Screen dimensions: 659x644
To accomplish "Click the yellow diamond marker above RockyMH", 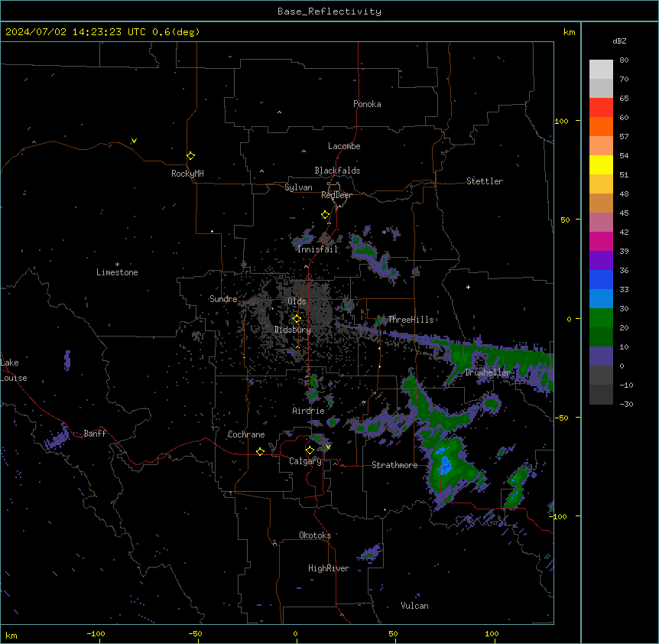I will click(x=190, y=156).
